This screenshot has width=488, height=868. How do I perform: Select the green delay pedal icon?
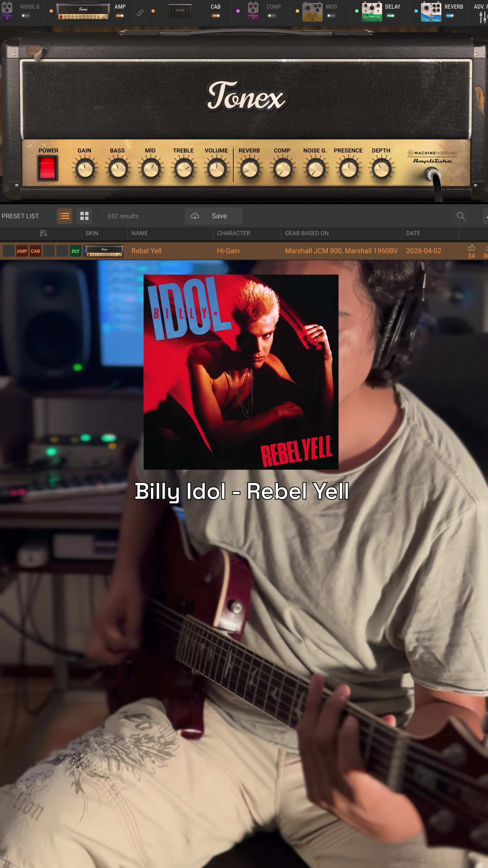(372, 12)
